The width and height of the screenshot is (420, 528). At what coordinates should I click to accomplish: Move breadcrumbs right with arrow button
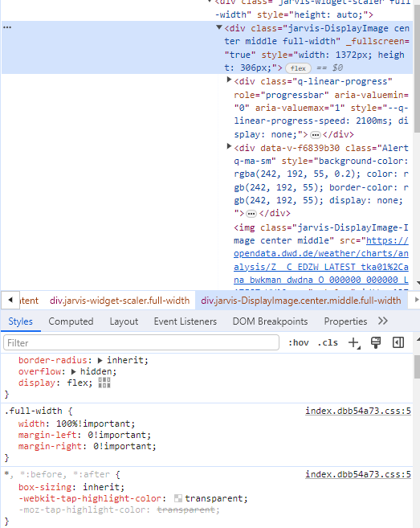(416, 300)
